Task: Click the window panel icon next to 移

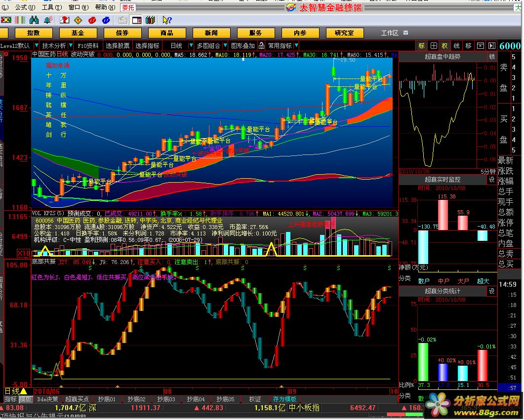Action: pyautogui.click(x=480, y=46)
